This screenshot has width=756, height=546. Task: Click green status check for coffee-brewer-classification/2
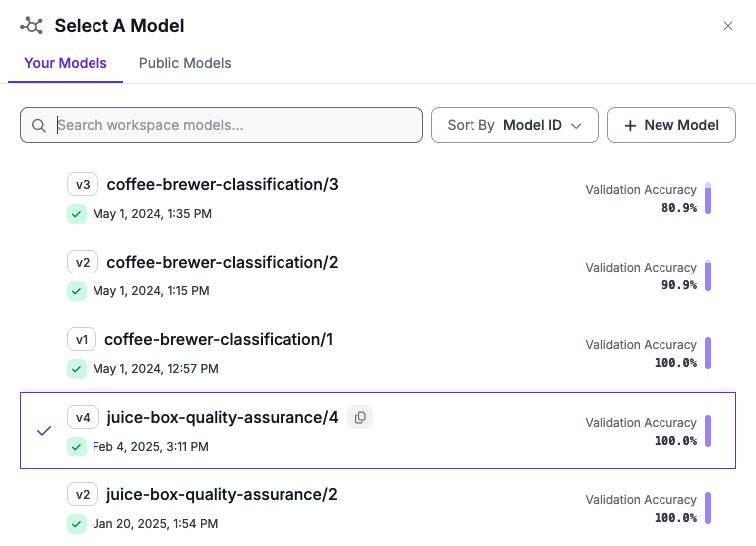[76, 291]
